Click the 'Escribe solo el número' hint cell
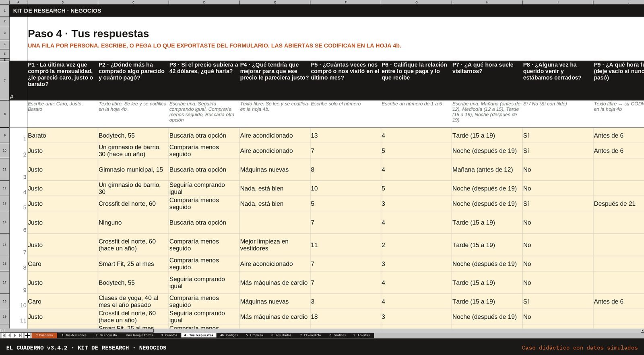Viewport: 644px width, 355px height. tap(345, 114)
